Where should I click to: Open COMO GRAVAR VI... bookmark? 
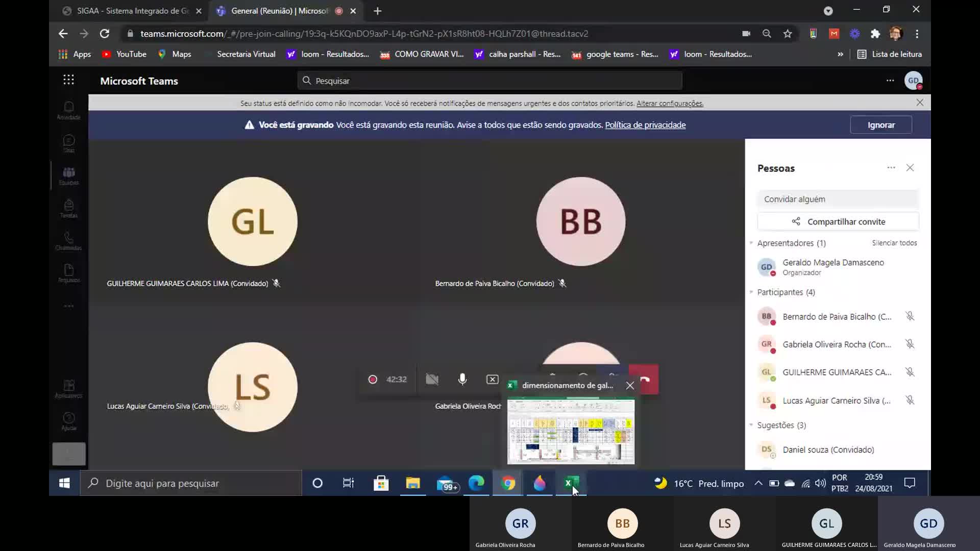[422, 54]
